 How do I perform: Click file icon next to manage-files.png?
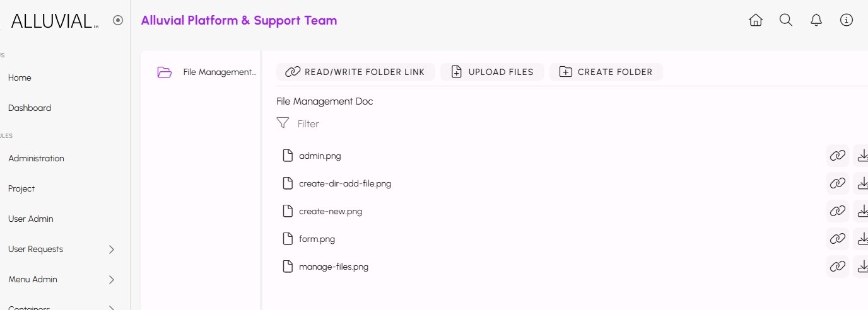coord(288,267)
